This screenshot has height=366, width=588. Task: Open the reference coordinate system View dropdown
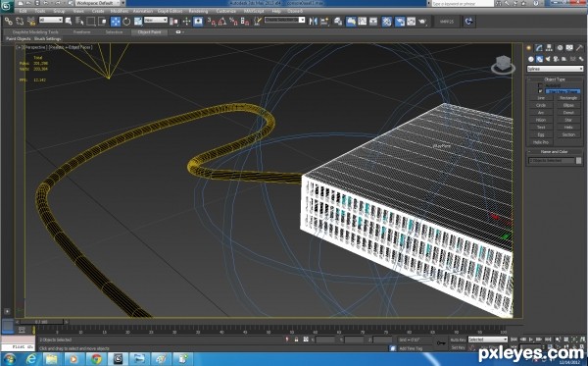point(156,20)
